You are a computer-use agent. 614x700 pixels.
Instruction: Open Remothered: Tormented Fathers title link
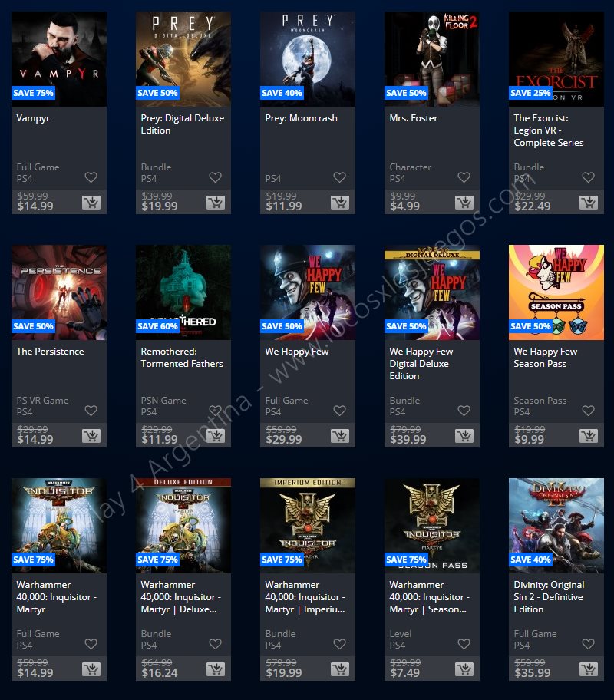click(x=182, y=358)
